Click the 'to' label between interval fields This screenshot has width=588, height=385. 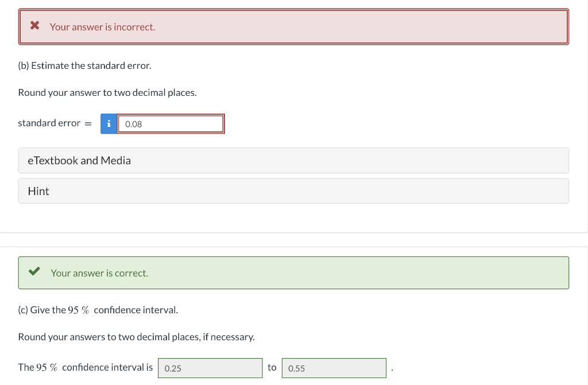tap(272, 367)
